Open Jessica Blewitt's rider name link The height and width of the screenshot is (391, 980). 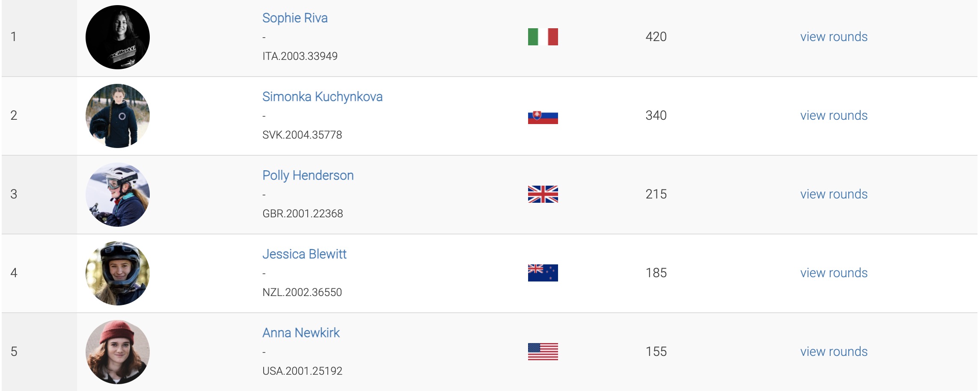pyautogui.click(x=304, y=254)
